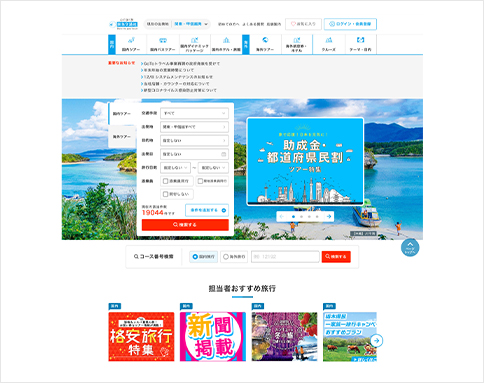Open the store and counter response notice link
The height and width of the screenshot is (383, 484).
(175, 84)
